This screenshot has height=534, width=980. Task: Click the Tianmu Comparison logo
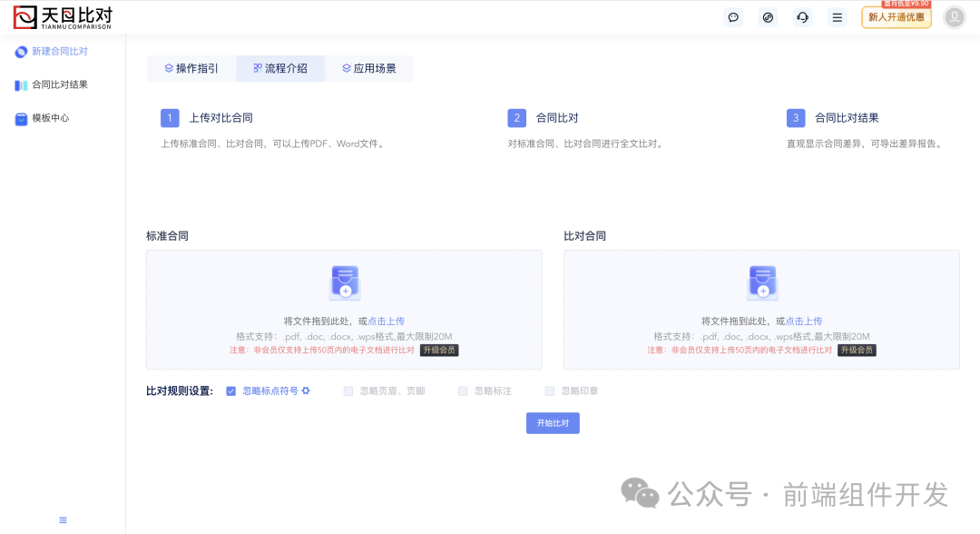point(63,17)
